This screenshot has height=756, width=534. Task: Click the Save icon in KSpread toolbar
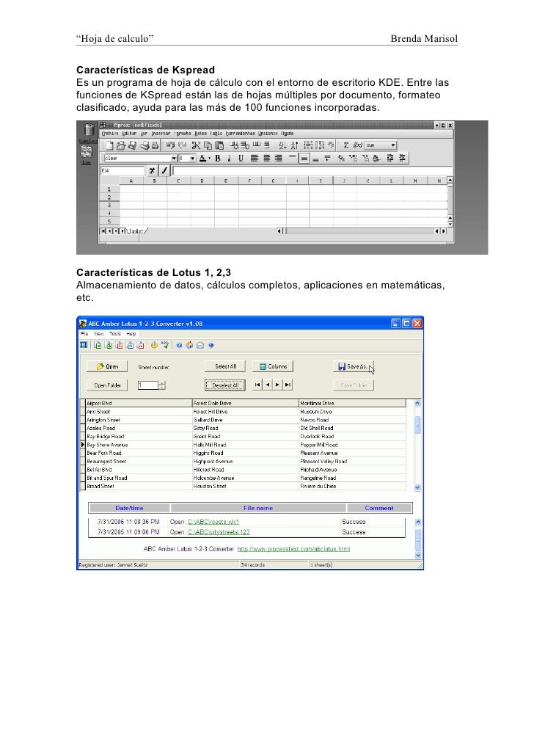coord(132,145)
